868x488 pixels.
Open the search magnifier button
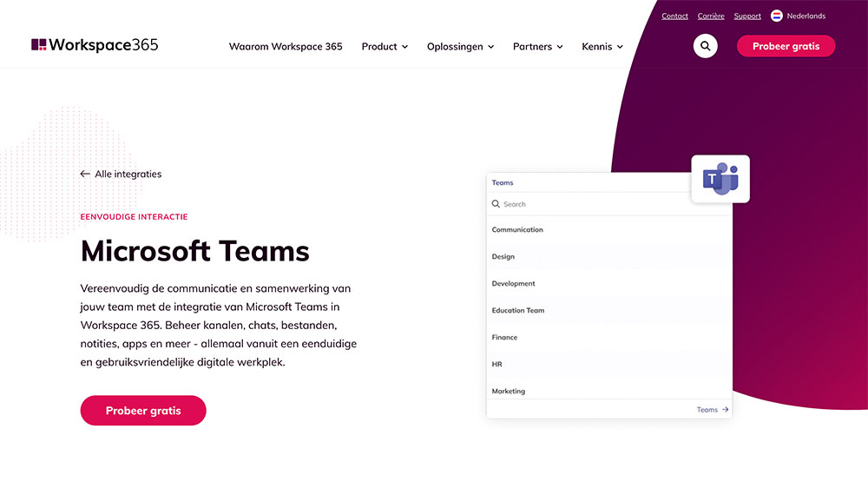pyautogui.click(x=705, y=46)
